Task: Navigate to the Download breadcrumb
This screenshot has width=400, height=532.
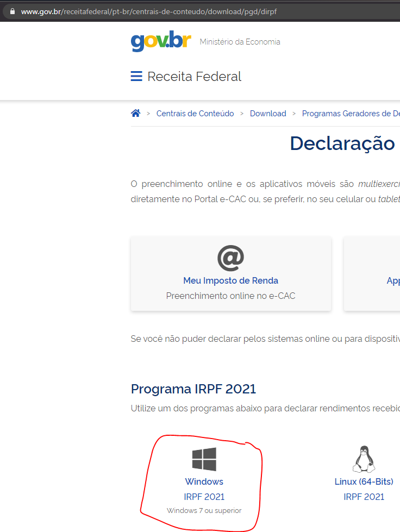Action: coord(268,114)
